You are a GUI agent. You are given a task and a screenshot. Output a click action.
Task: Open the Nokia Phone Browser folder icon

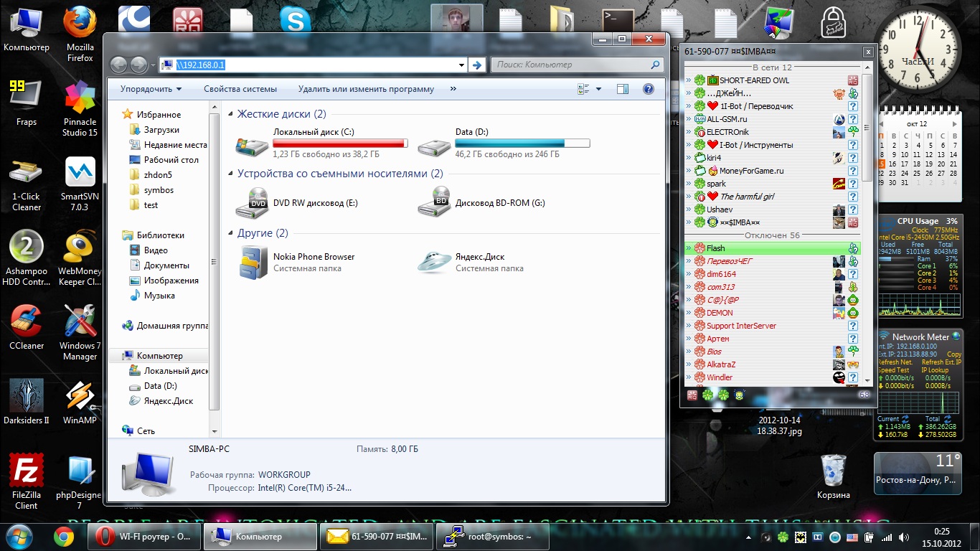click(x=252, y=263)
